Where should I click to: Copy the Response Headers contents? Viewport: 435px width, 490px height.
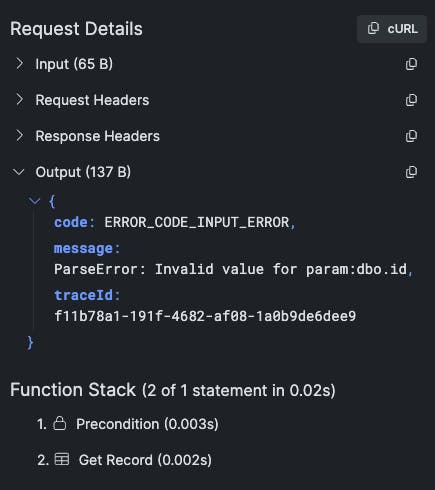(x=411, y=136)
